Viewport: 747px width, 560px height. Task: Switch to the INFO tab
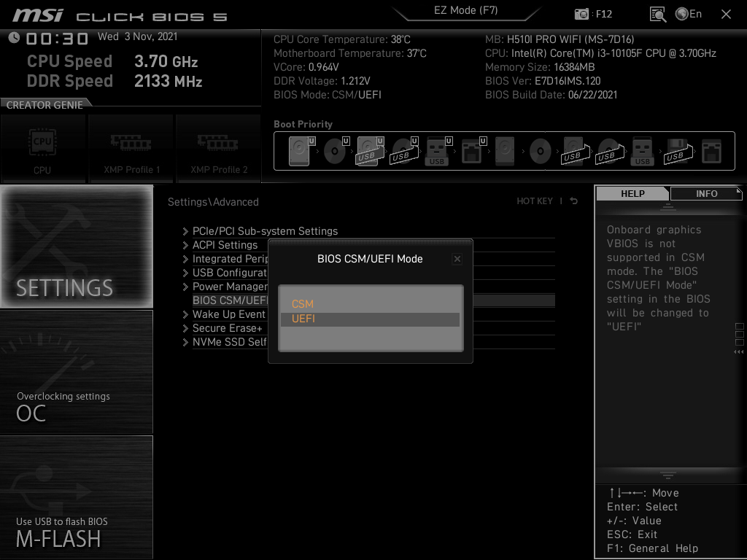706,193
